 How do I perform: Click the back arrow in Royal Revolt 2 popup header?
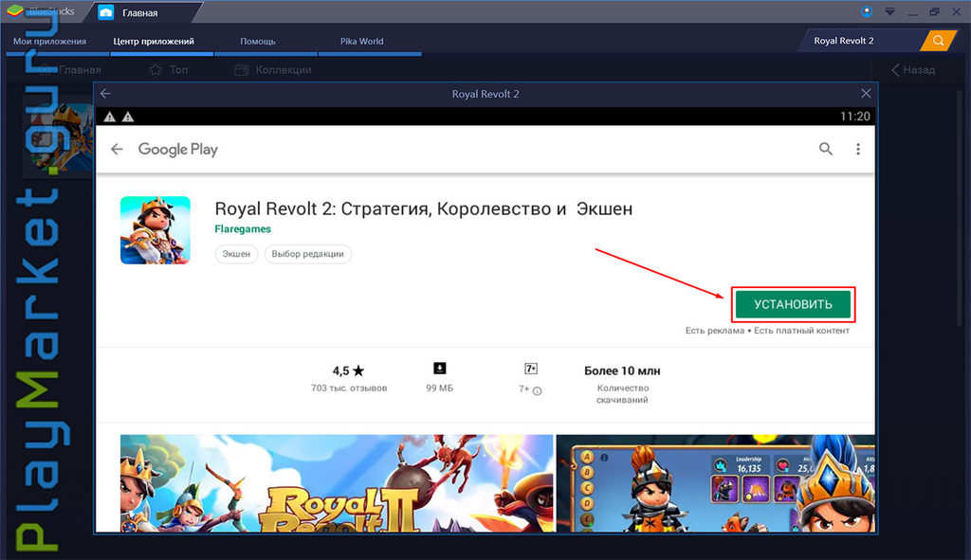click(106, 94)
